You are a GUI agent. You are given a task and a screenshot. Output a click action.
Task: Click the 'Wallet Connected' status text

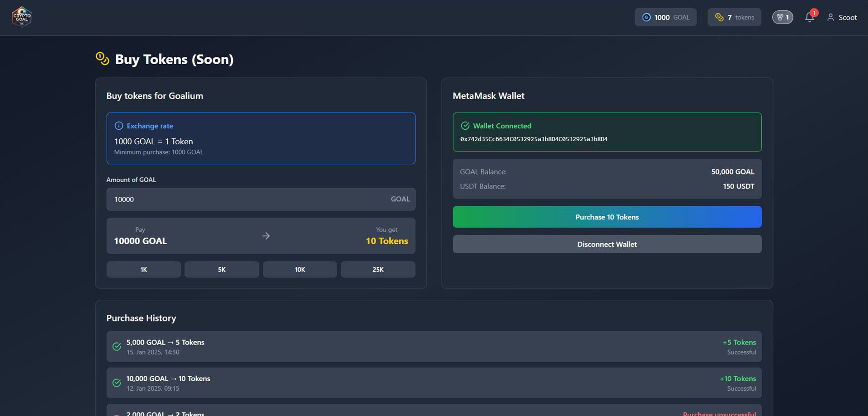coord(502,126)
